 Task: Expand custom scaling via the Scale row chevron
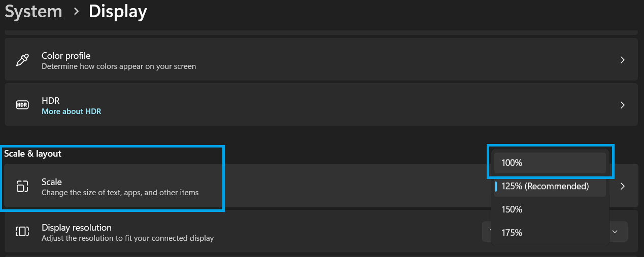622,186
